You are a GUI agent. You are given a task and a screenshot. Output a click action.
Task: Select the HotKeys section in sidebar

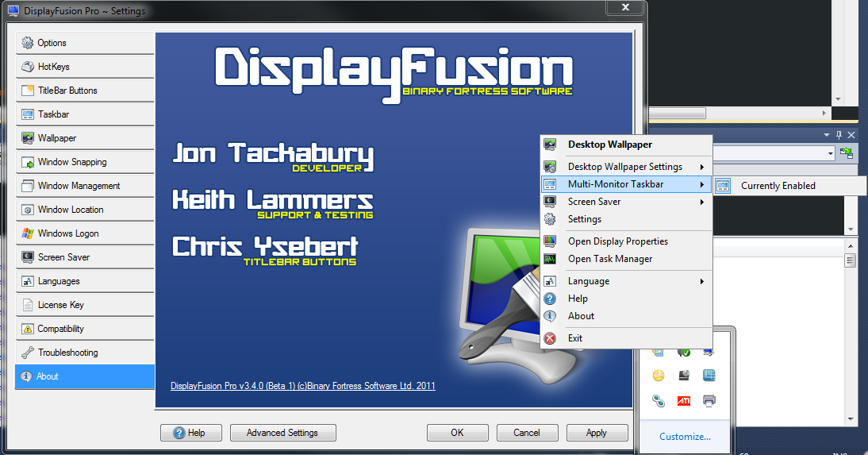pos(84,67)
